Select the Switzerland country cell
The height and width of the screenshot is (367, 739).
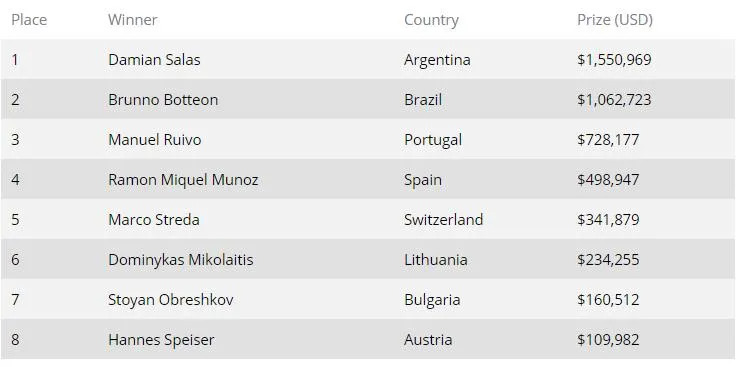(443, 220)
